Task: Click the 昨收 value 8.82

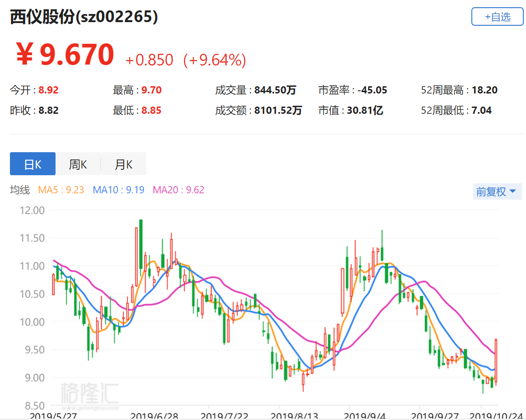Action: click(48, 110)
